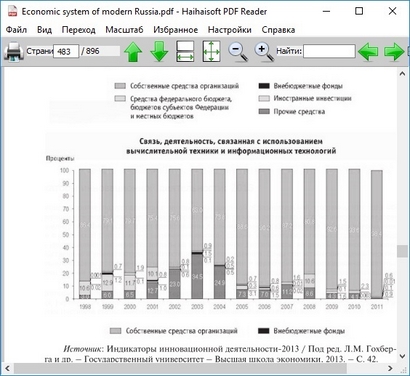The width and height of the screenshot is (410, 376).
Task: Minimize the PDF Reader window
Action: pos(327,11)
